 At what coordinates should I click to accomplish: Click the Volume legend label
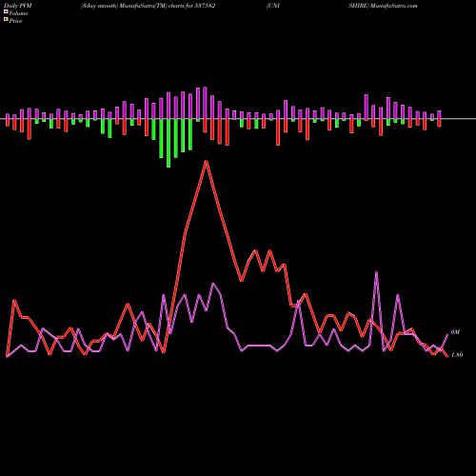(18, 13)
